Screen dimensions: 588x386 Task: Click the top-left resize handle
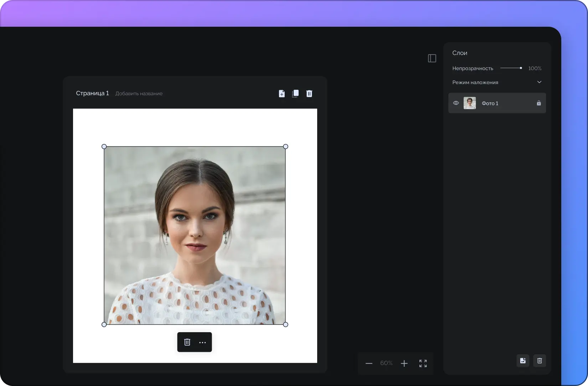click(104, 146)
